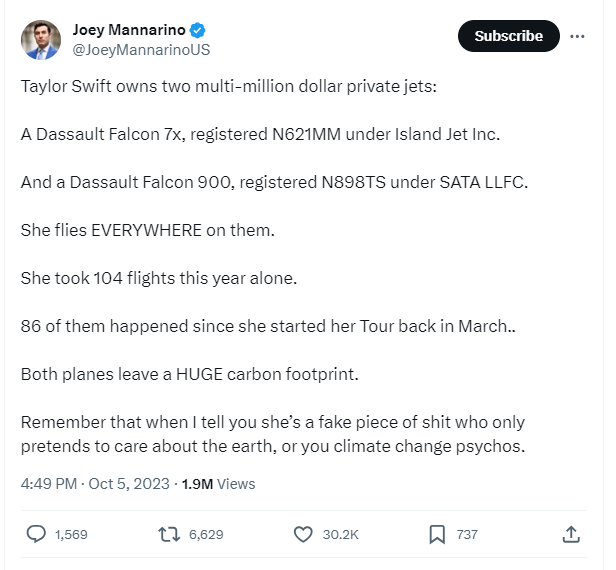
Task: Subscribe to Joey Mannarino
Action: [508, 36]
